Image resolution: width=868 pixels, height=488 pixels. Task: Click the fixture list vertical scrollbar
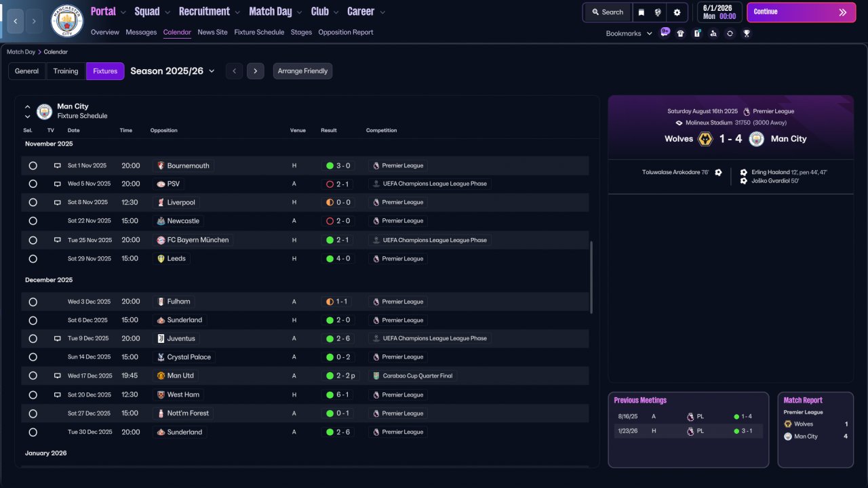click(592, 277)
